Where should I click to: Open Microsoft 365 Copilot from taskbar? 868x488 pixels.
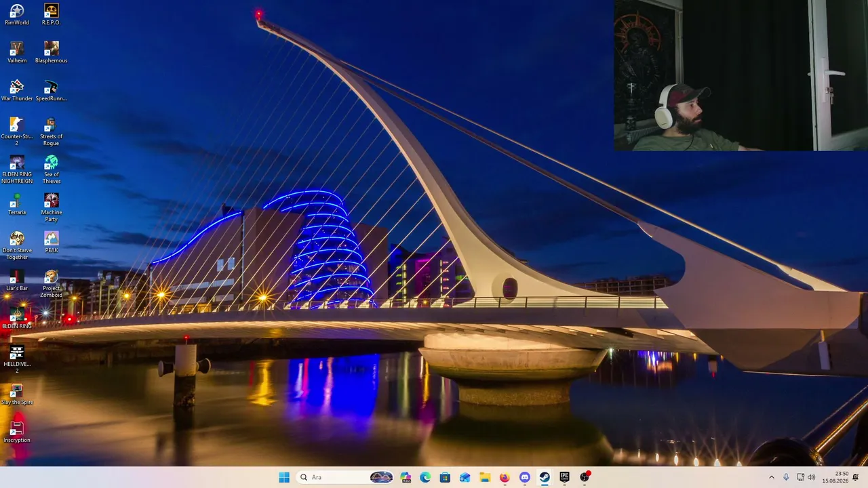(x=406, y=477)
